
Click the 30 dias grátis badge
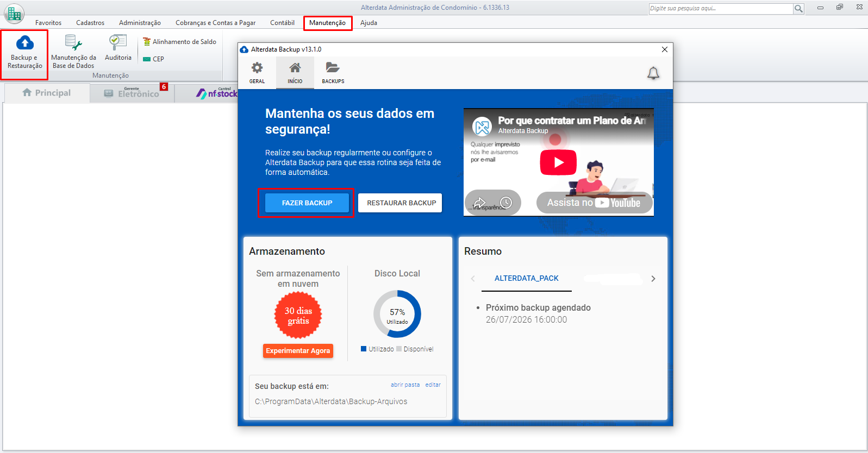point(298,316)
